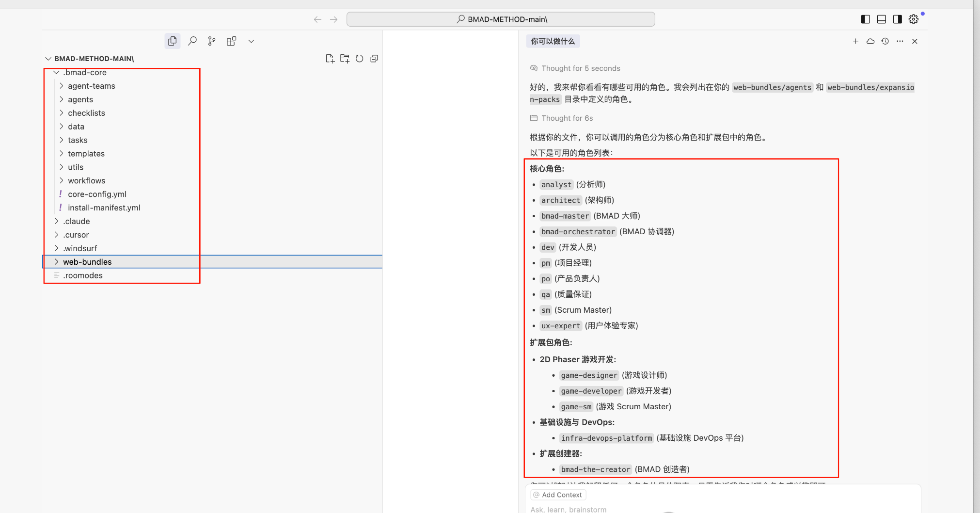Image resolution: width=980 pixels, height=513 pixels.
Task: Create a new file in explorer
Action: 330,59
